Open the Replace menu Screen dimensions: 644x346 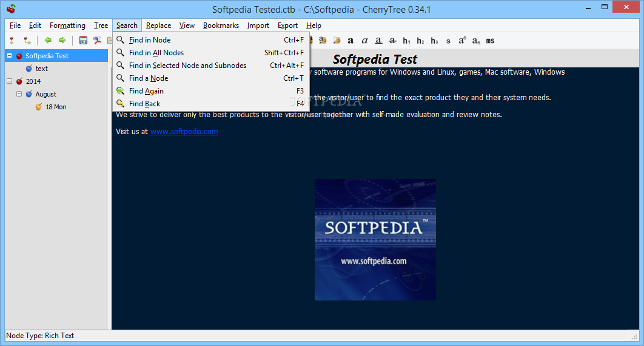[x=158, y=25]
